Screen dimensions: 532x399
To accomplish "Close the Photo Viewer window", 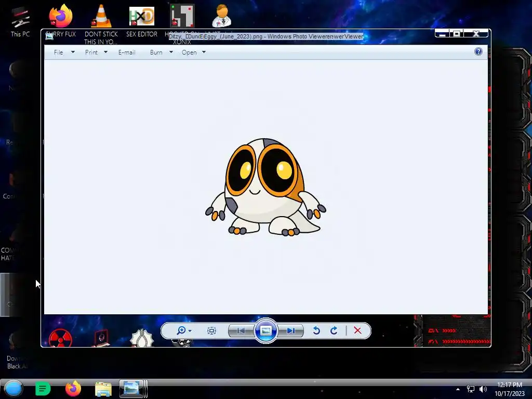I will coord(476,34).
